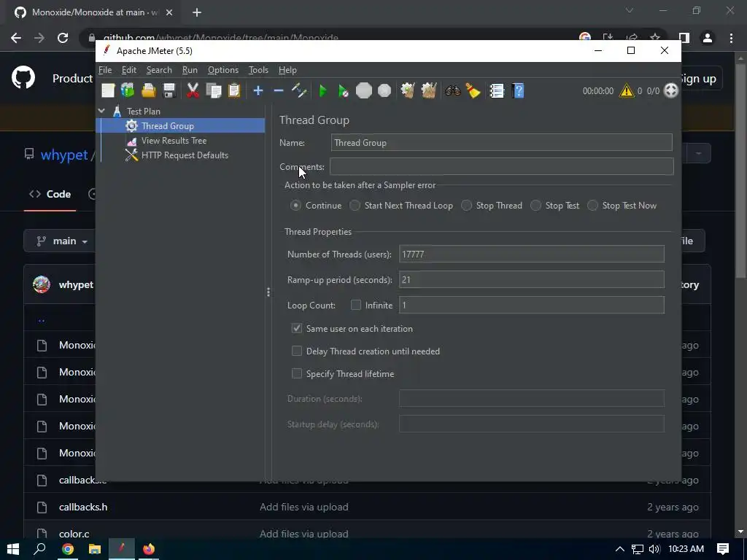Viewport: 747px width, 560px height.
Task: Open the Edit menu
Action: click(x=128, y=70)
